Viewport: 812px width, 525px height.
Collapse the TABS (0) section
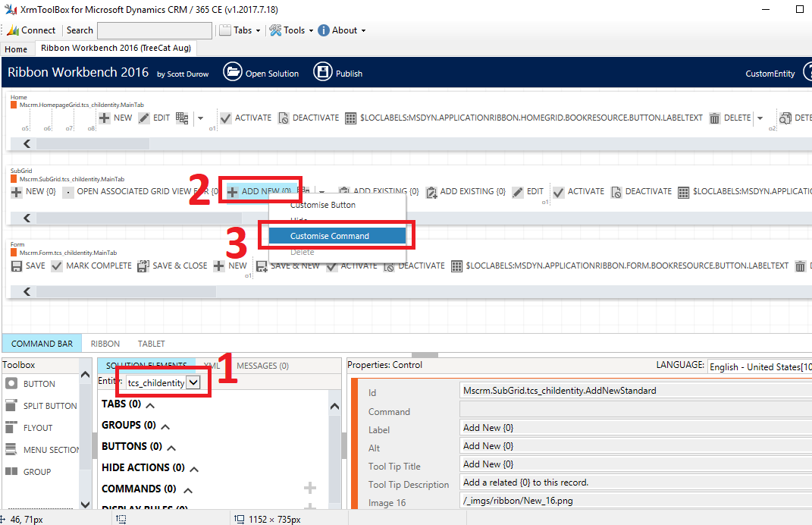coord(150,405)
